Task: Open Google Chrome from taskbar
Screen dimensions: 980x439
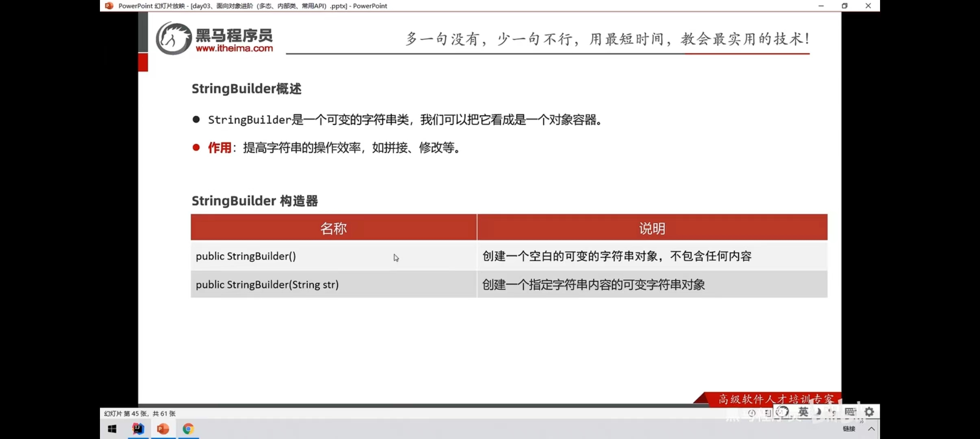Action: click(188, 429)
